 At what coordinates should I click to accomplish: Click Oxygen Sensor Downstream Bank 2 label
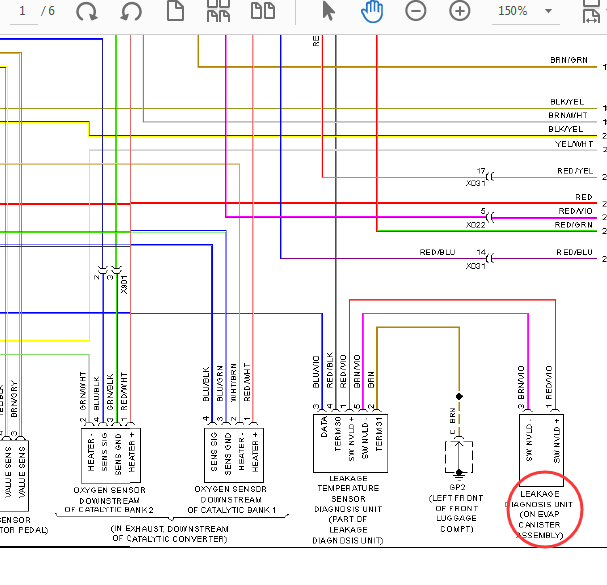pyautogui.click(x=109, y=500)
